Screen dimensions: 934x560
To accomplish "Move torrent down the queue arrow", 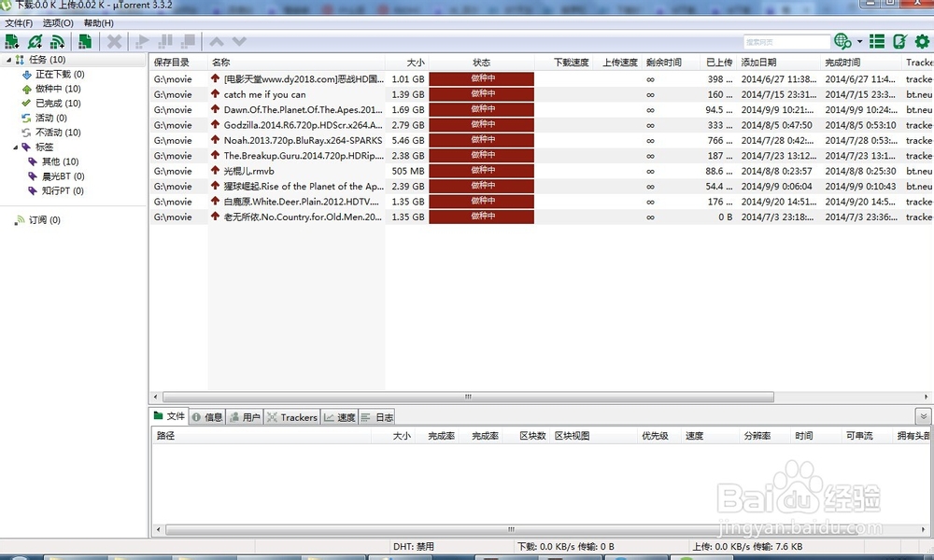I will pyautogui.click(x=239, y=42).
